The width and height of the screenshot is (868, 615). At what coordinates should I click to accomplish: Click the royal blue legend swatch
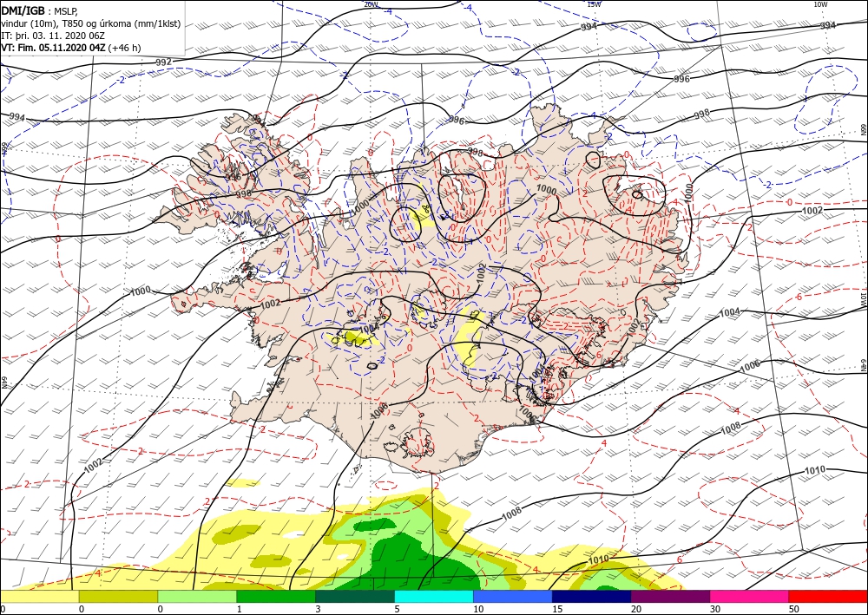point(513,596)
